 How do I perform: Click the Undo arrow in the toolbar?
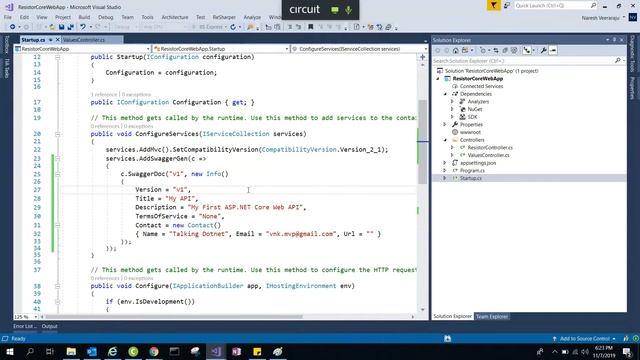[x=83, y=27]
